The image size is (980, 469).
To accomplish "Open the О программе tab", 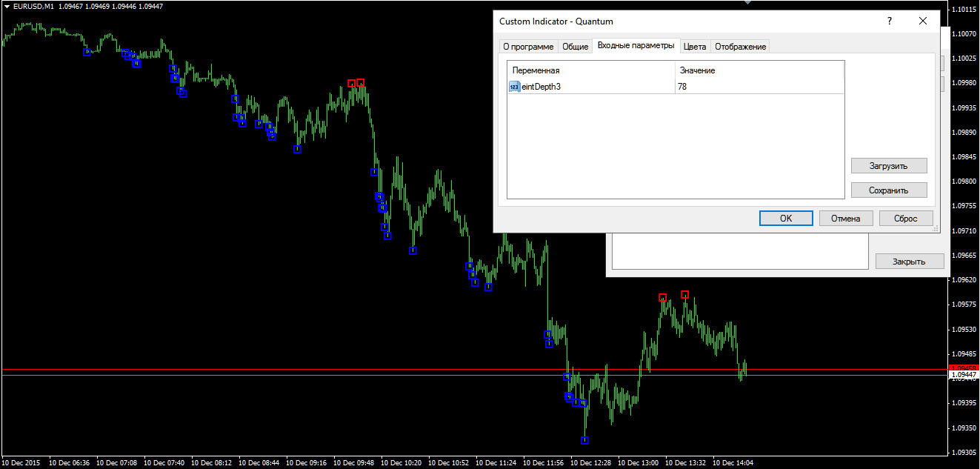I will tap(527, 47).
